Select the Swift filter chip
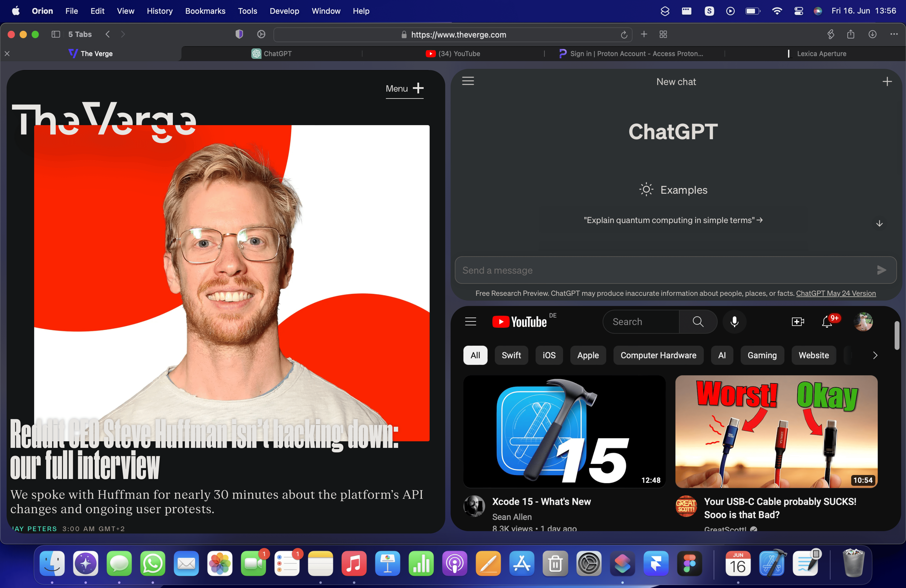 [511, 355]
